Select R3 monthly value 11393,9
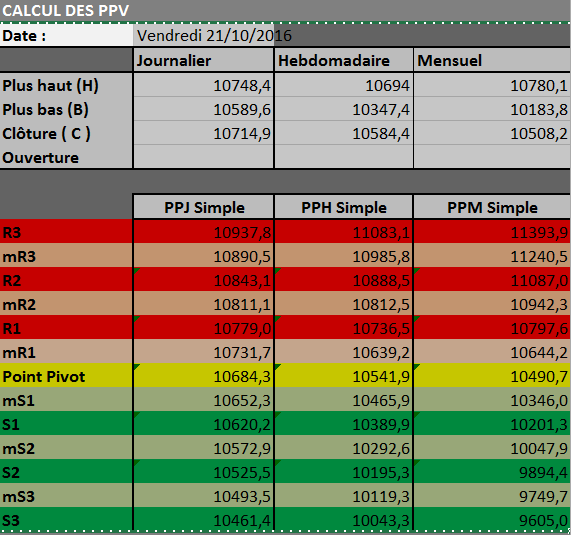572x535 pixels. pos(492,232)
